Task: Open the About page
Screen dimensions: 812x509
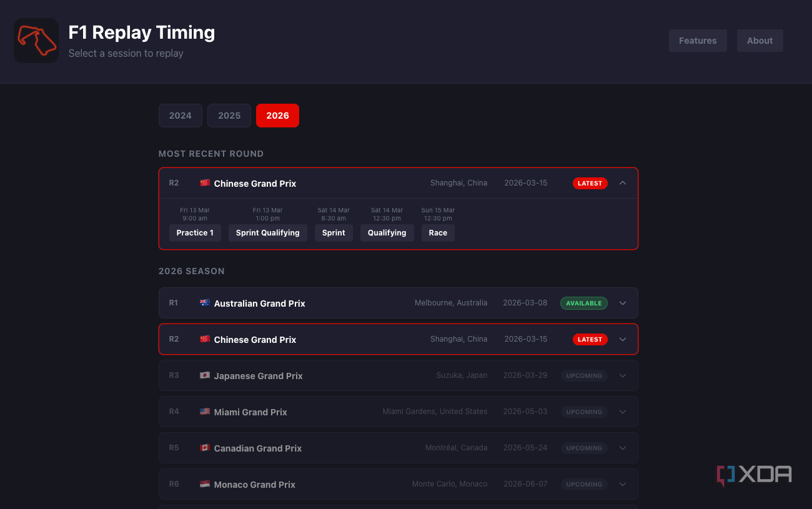Action: click(x=760, y=41)
